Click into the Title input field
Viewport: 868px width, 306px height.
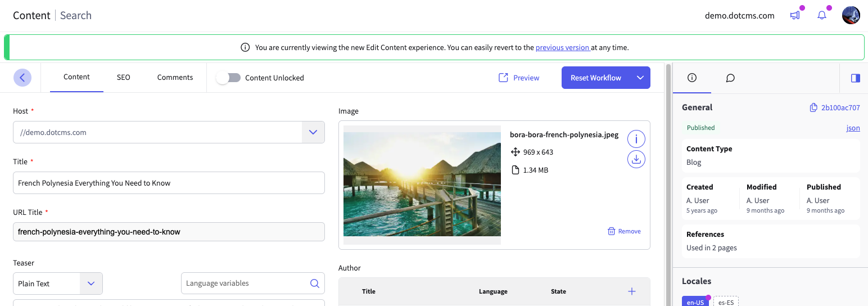[x=169, y=183]
